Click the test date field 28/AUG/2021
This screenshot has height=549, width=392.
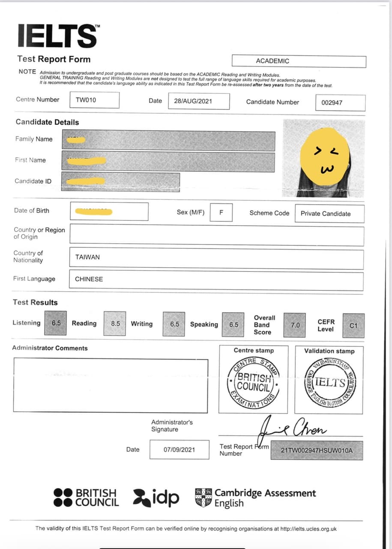coord(198,101)
